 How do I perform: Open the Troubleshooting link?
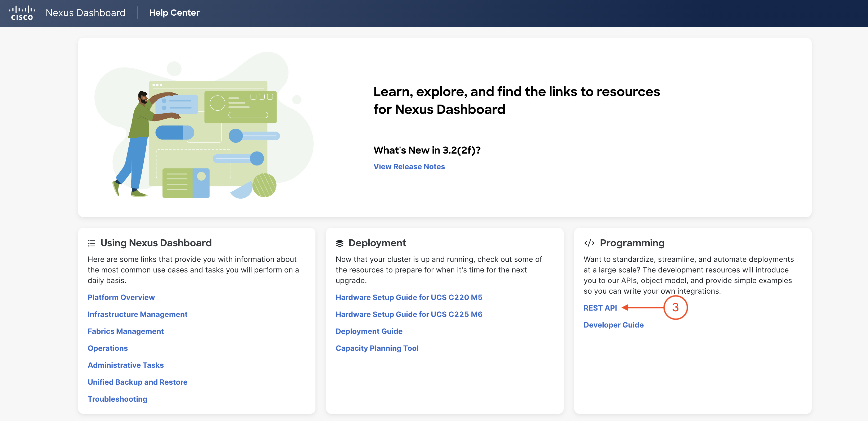click(117, 399)
